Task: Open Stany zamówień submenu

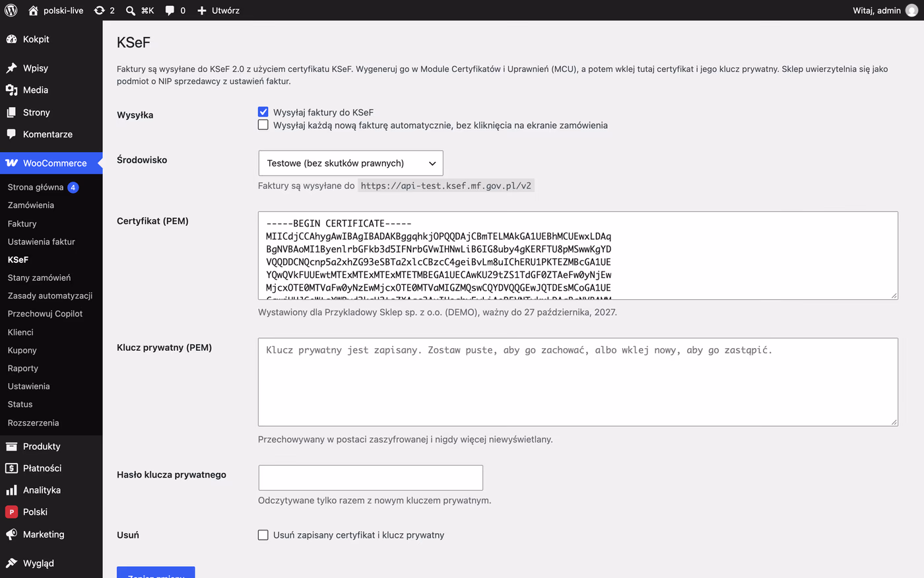Action: click(x=39, y=278)
